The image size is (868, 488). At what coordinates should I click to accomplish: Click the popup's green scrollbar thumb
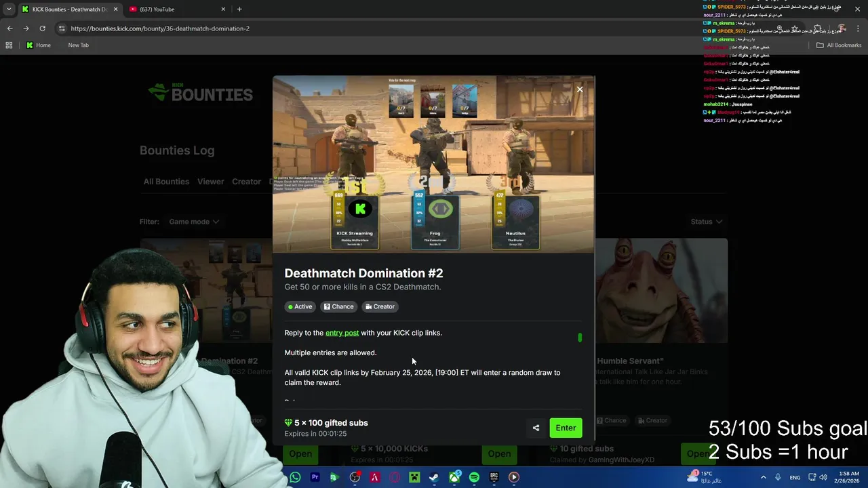(580, 337)
